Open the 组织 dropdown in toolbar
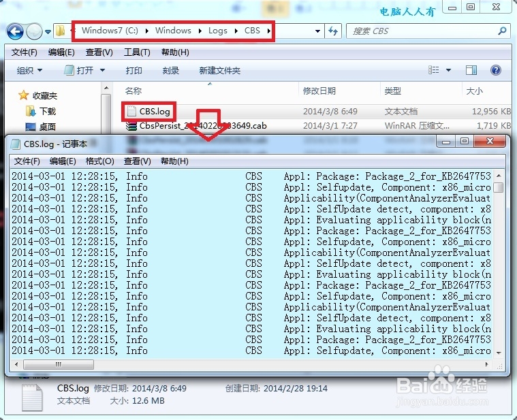The height and width of the screenshot is (420, 517). [30, 70]
